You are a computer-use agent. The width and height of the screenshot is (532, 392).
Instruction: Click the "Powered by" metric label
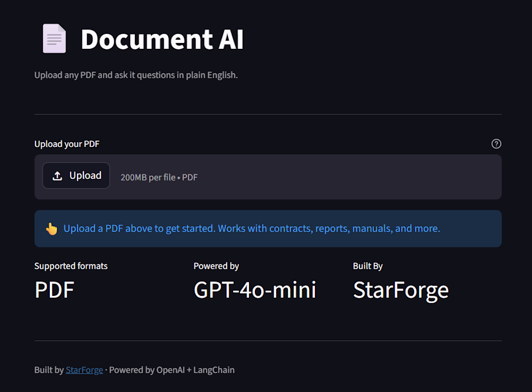click(x=216, y=266)
